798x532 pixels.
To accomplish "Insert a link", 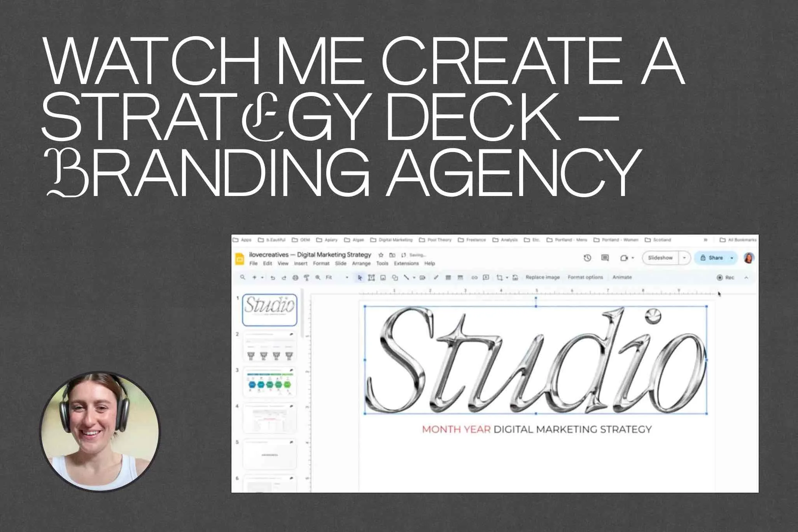I will [474, 277].
